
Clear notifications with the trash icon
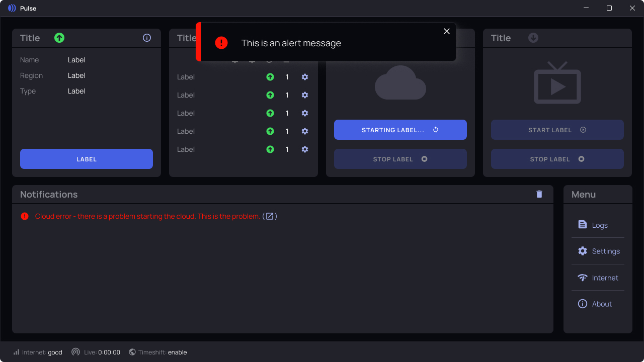pyautogui.click(x=539, y=194)
